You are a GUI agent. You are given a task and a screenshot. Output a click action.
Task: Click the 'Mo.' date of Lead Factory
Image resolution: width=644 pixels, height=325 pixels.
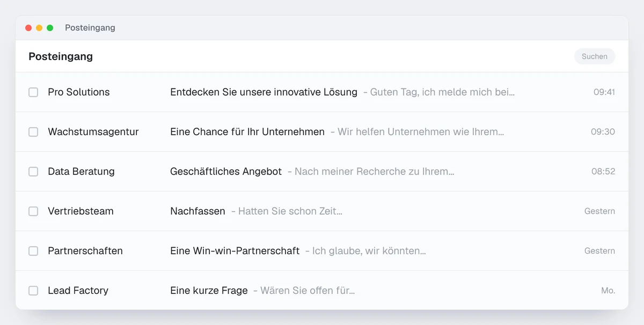(608, 291)
